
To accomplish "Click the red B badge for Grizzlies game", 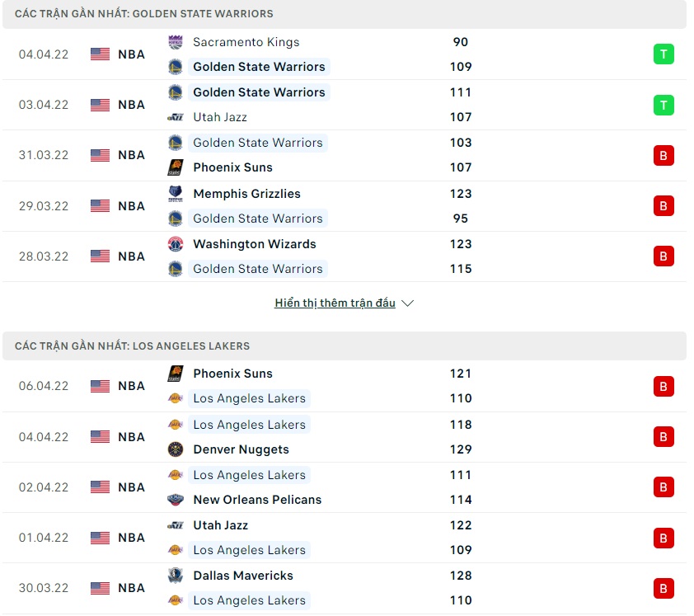I will click(x=664, y=205).
